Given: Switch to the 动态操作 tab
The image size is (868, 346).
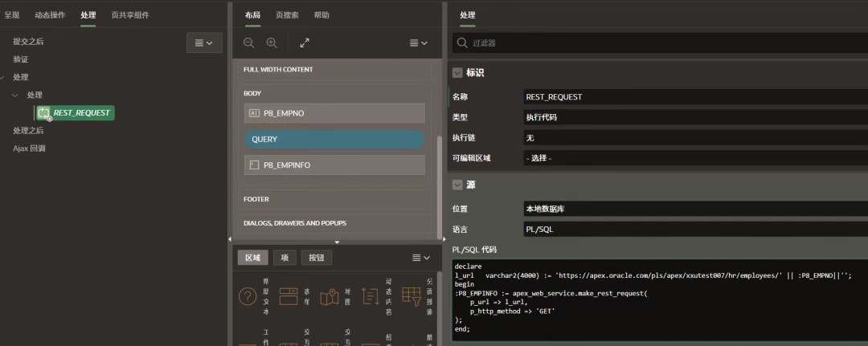Looking at the screenshot, I should tap(50, 15).
